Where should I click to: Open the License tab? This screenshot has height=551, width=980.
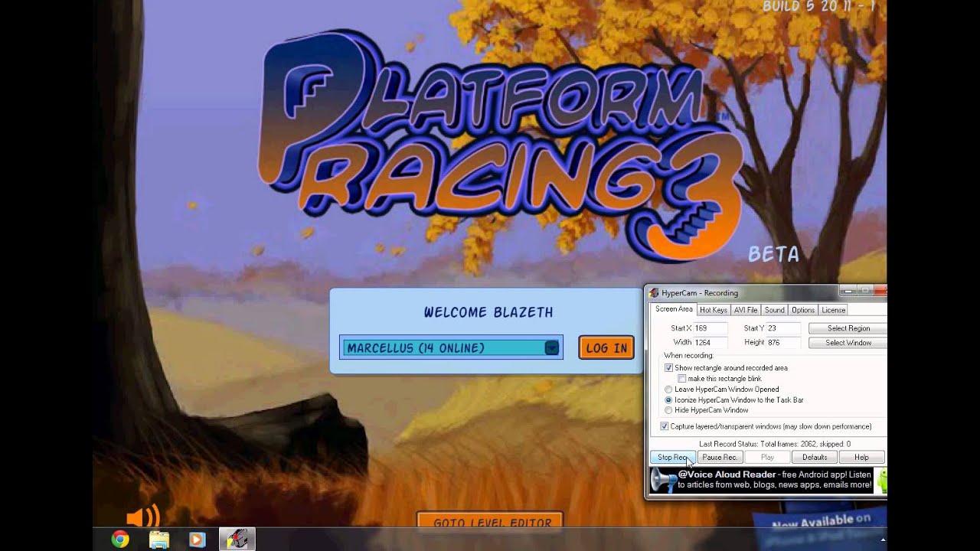pos(833,310)
